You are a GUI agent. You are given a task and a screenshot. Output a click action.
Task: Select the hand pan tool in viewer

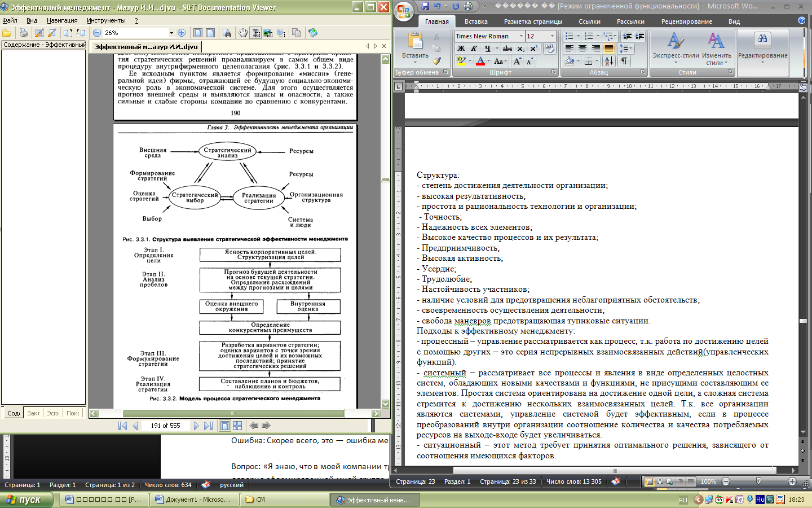coord(243,33)
